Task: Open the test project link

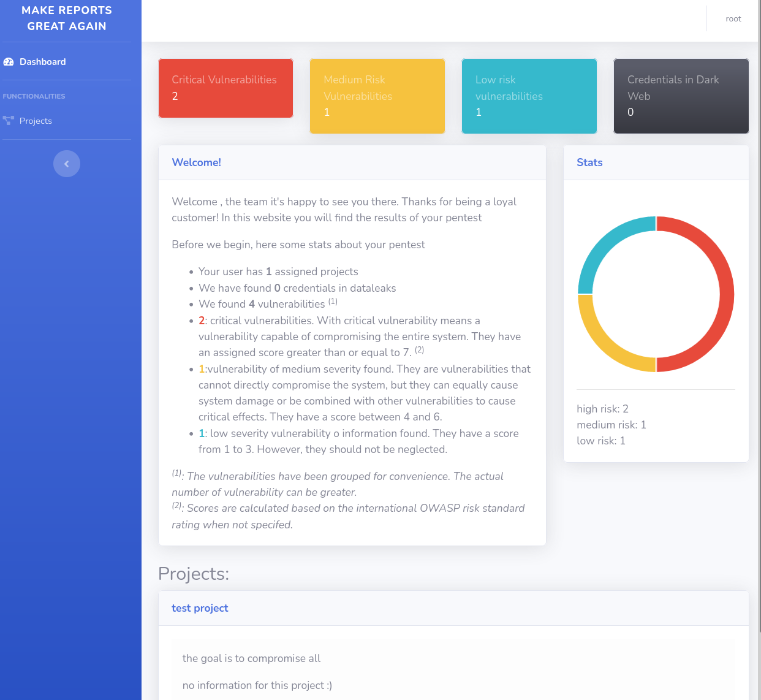Action: [200, 608]
